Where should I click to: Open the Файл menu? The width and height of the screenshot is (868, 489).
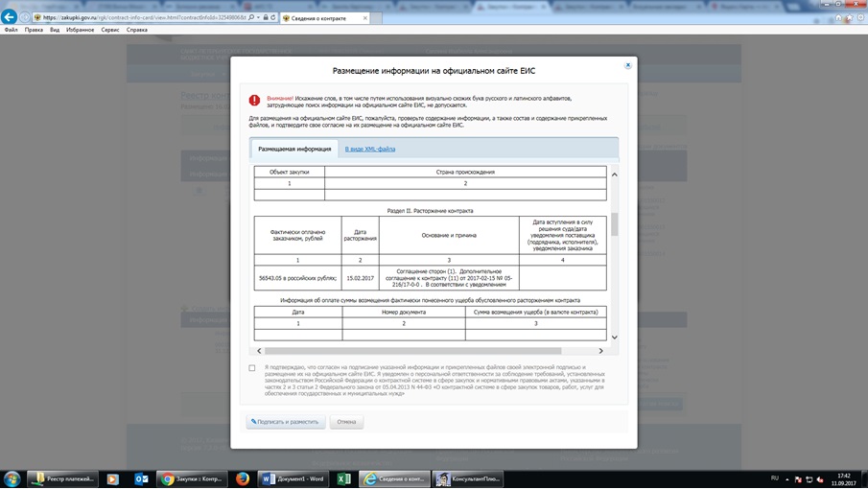pos(12,30)
